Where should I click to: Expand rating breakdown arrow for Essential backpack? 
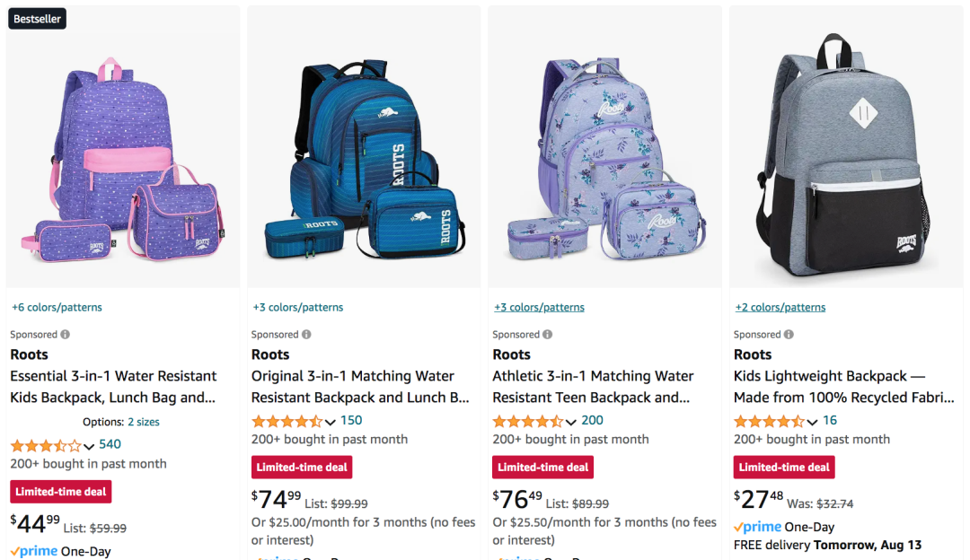coord(89,446)
